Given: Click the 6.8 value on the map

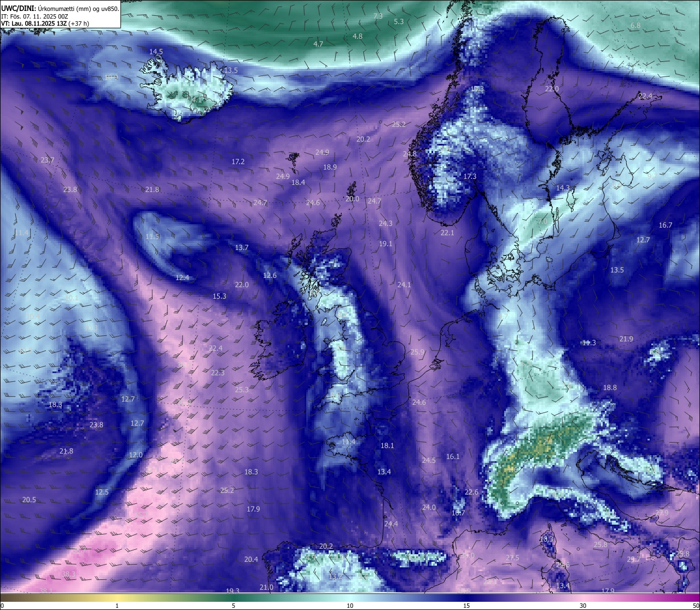Looking at the screenshot, I should tap(635, 26).
